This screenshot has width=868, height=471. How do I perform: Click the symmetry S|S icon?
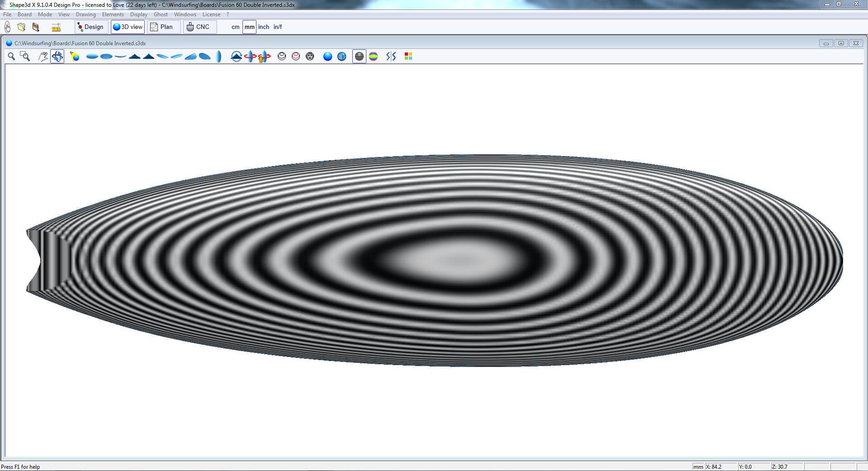point(391,57)
